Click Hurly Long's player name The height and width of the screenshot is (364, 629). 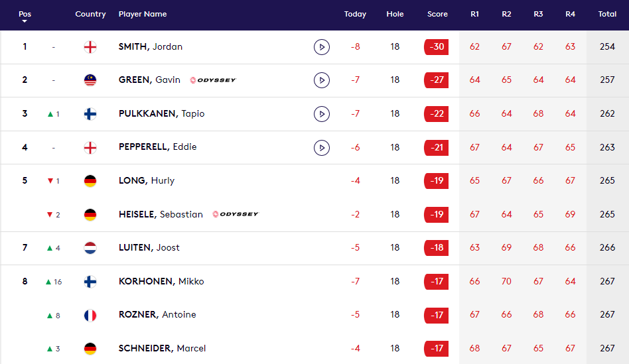coord(146,180)
